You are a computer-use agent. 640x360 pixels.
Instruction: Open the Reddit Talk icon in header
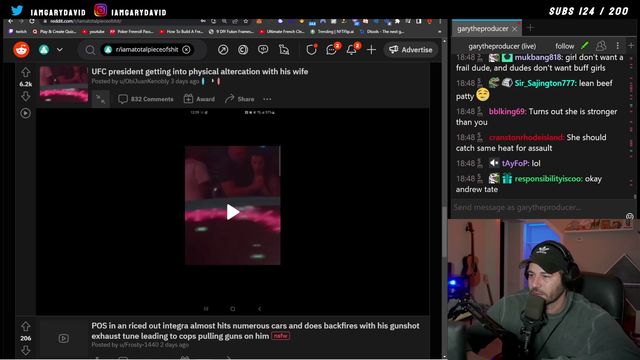(x=263, y=50)
